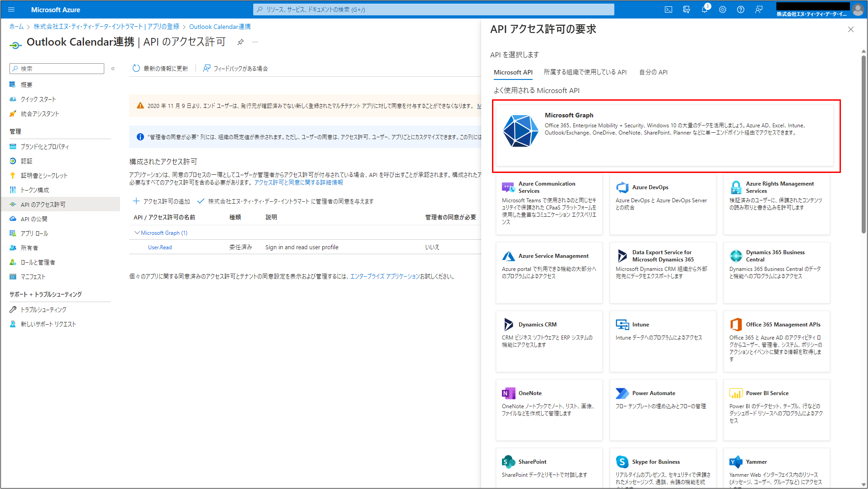Select API のアクセス許可 in sidebar
This screenshot has width=868, height=489.
coord(60,205)
